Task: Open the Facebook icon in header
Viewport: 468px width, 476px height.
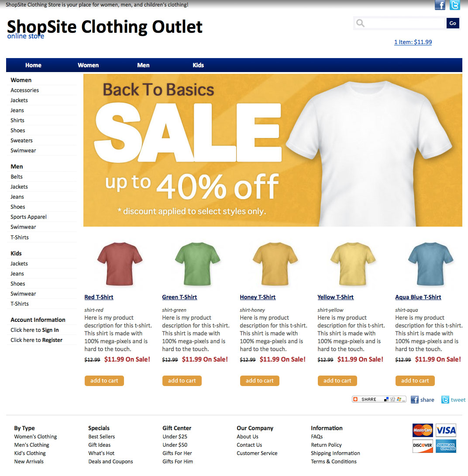Action: 440,5
